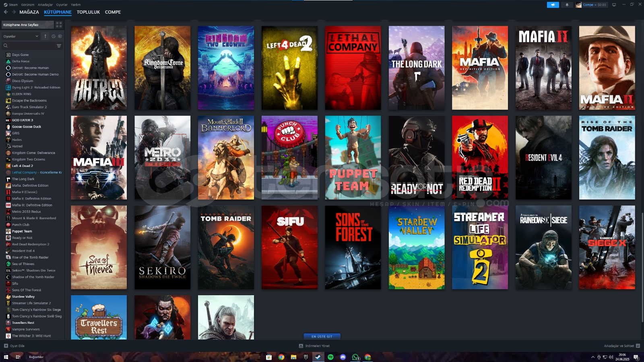
Task: Select Punch Club in the sidebar
Action: tap(21, 225)
